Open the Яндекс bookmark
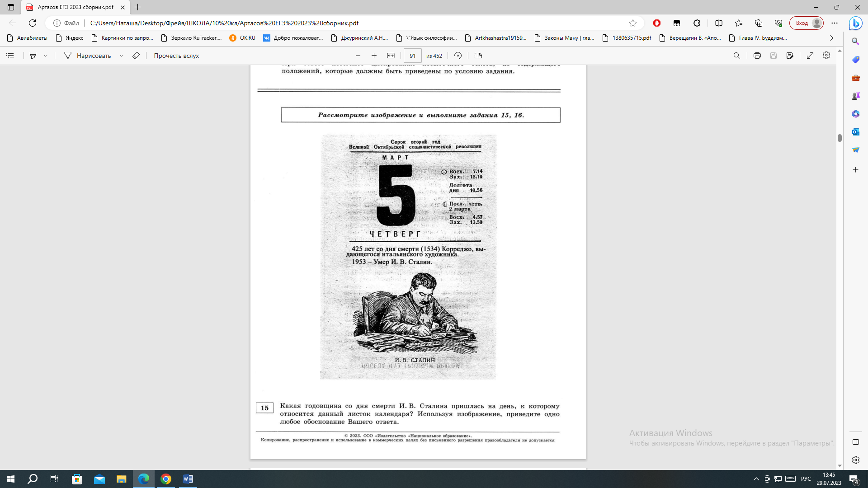Image resolution: width=868 pixels, height=488 pixels. pos(69,38)
